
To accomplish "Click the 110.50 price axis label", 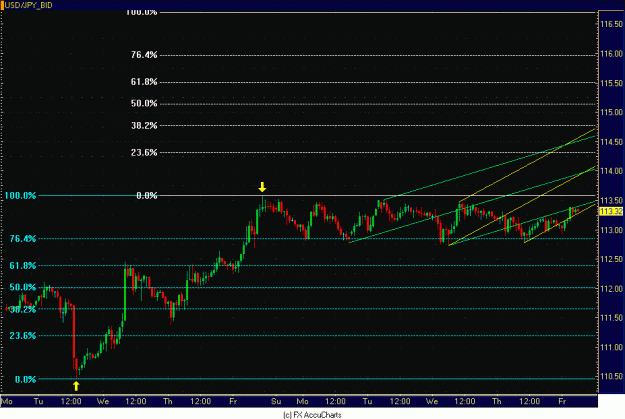I will (611, 376).
